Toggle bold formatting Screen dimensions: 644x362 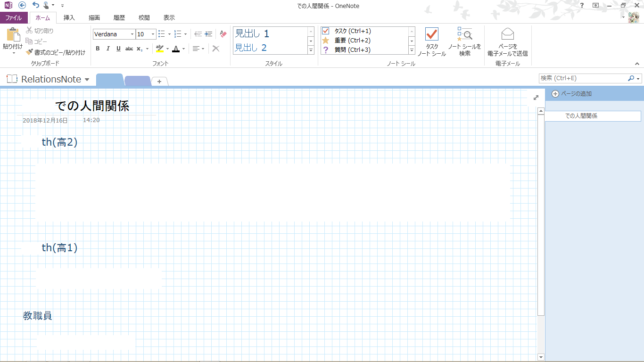[x=98, y=49]
